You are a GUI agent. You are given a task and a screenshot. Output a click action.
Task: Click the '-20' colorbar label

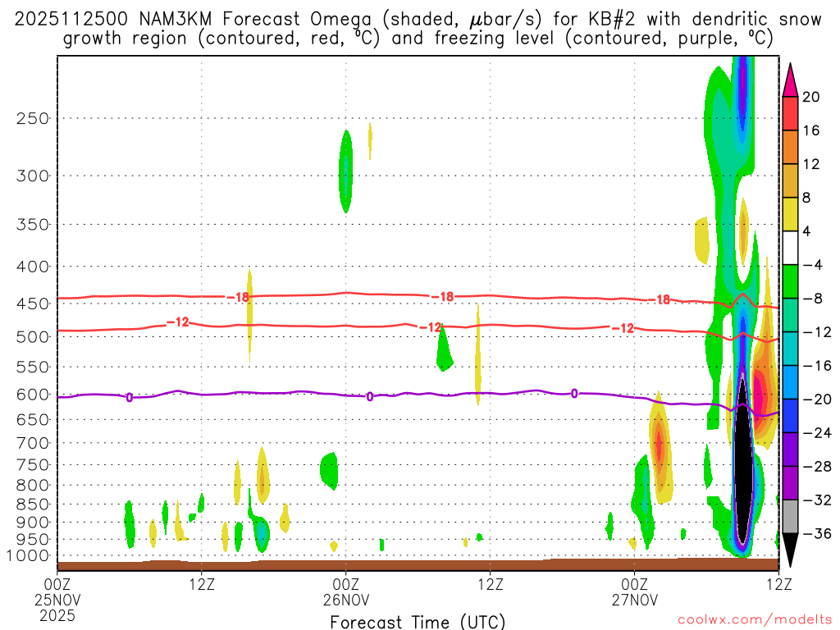tap(818, 399)
